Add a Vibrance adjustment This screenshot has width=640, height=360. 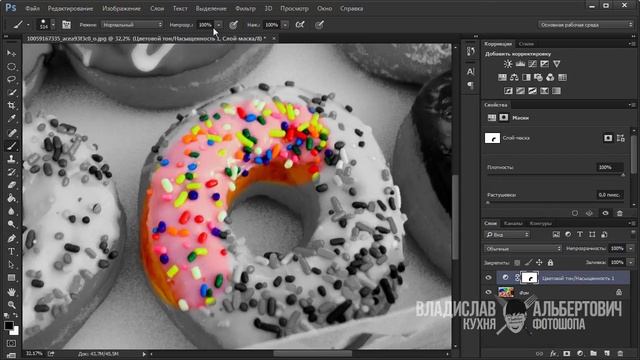point(556,64)
